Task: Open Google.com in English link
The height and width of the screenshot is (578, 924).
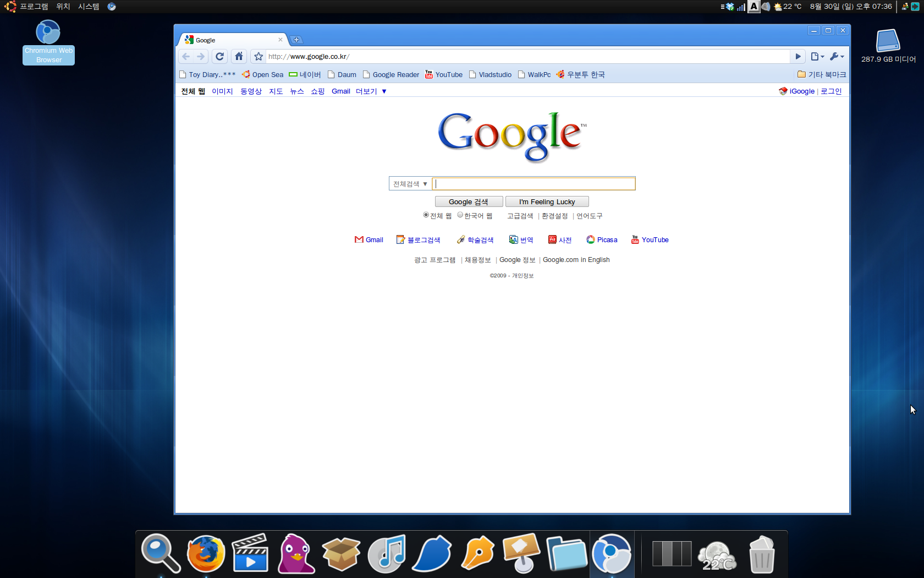Action: coord(576,260)
